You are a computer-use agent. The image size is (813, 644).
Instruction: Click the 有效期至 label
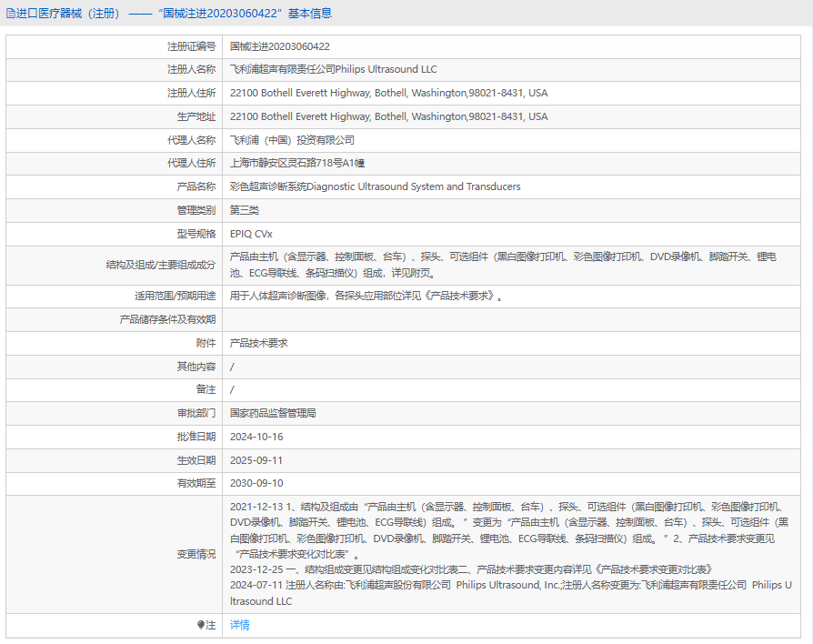(196, 483)
